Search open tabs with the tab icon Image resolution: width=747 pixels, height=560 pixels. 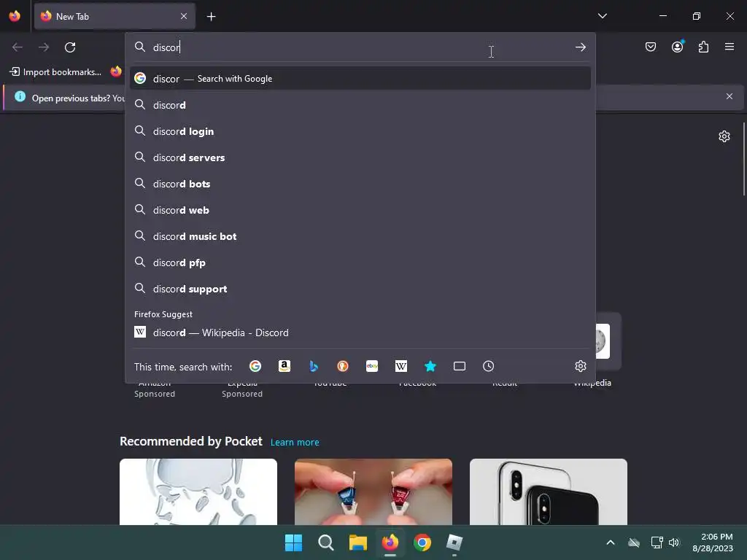[460, 366]
